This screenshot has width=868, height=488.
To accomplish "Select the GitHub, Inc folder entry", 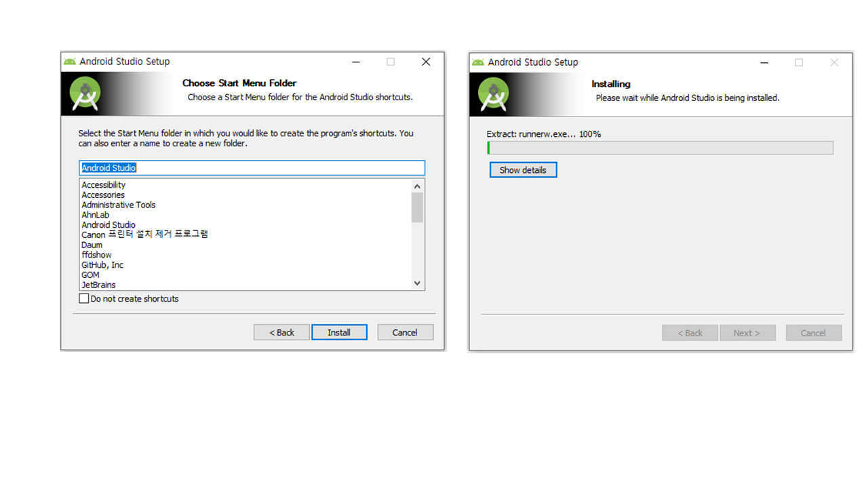I will pos(102,265).
